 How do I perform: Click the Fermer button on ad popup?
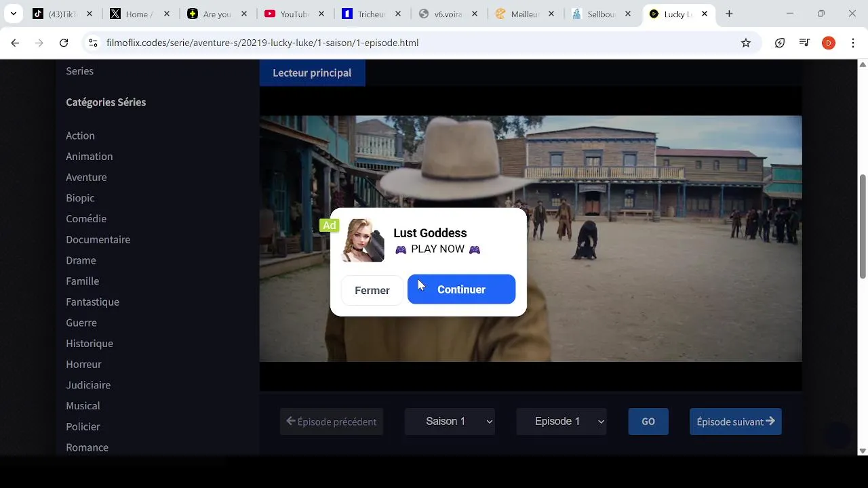pyautogui.click(x=372, y=290)
